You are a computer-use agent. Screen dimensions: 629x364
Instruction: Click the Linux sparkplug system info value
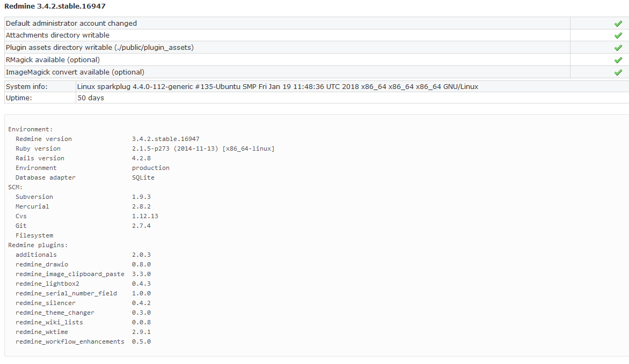click(x=277, y=87)
